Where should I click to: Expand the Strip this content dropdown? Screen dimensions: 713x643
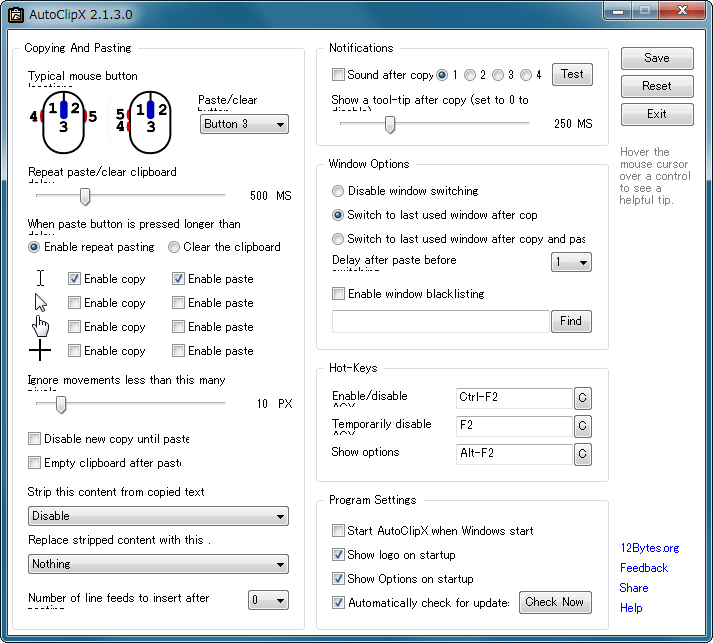158,516
